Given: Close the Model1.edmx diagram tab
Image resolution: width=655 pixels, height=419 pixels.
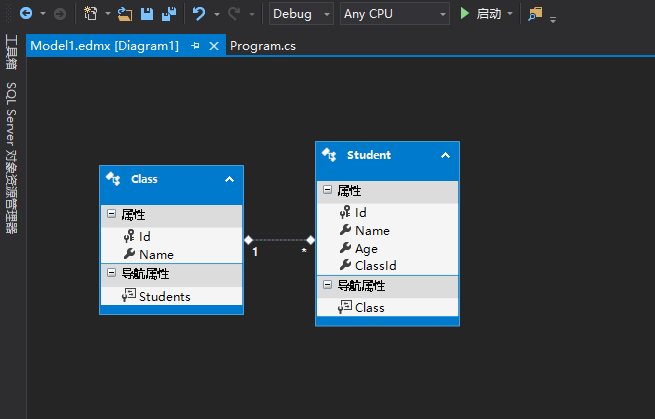Looking at the screenshot, I should [214, 46].
